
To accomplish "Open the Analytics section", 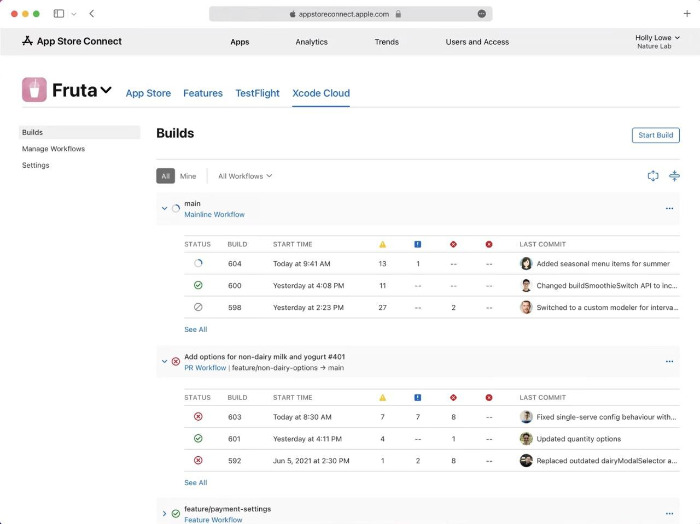I will point(311,42).
